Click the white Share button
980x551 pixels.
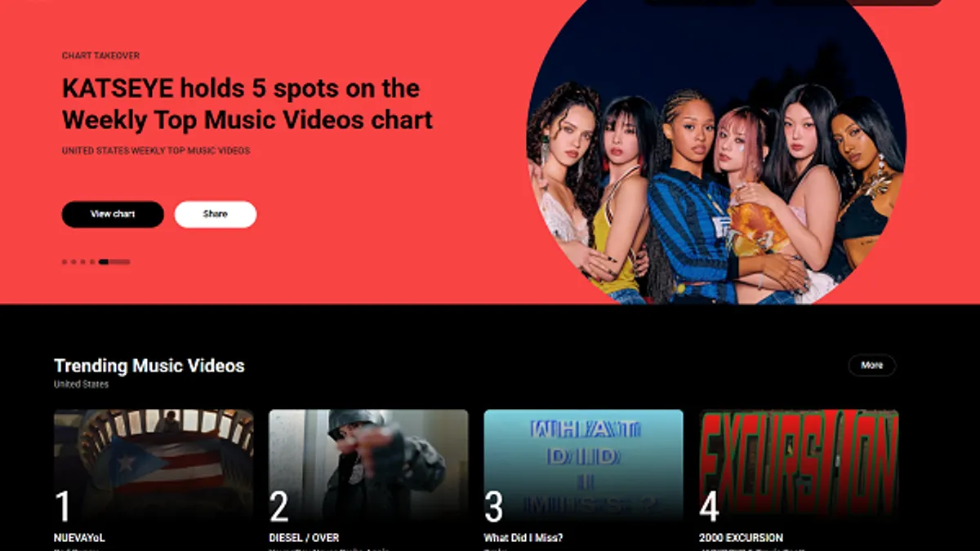pyautogui.click(x=216, y=214)
